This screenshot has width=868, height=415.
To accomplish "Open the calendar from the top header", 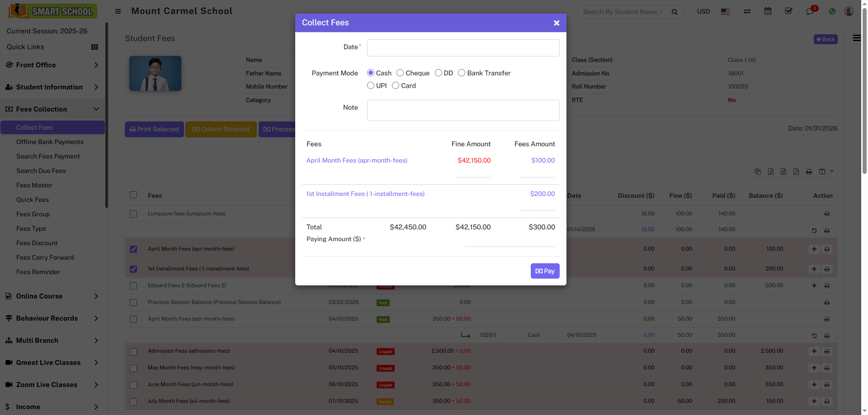I will [768, 11].
